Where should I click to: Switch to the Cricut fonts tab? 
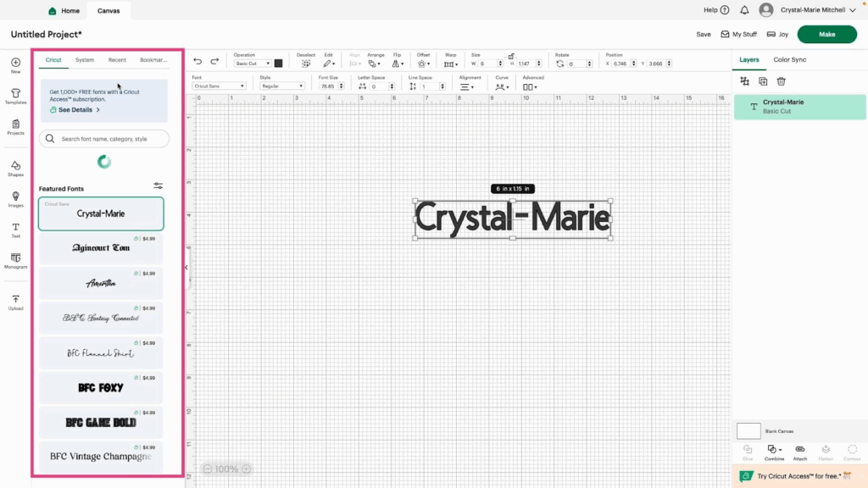click(53, 60)
